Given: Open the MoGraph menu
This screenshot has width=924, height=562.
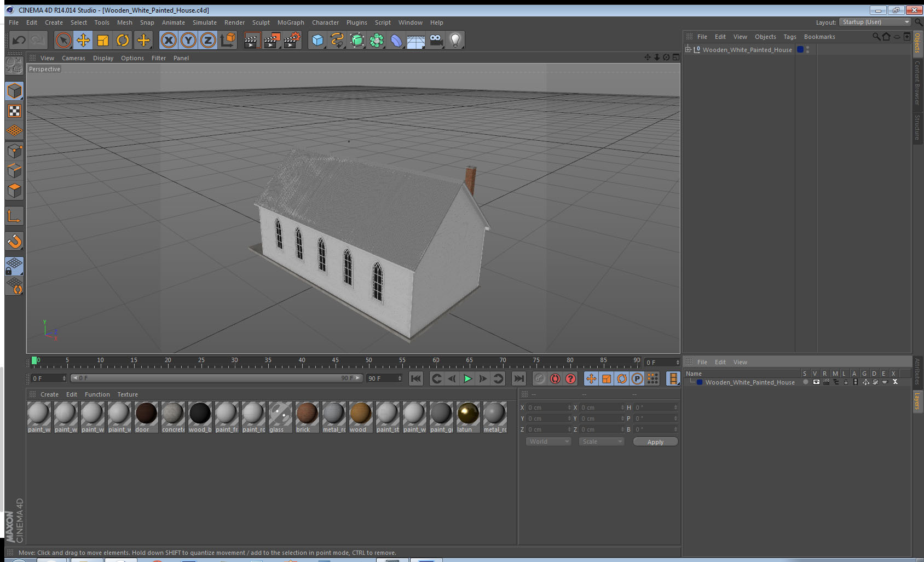Looking at the screenshot, I should coord(291,22).
